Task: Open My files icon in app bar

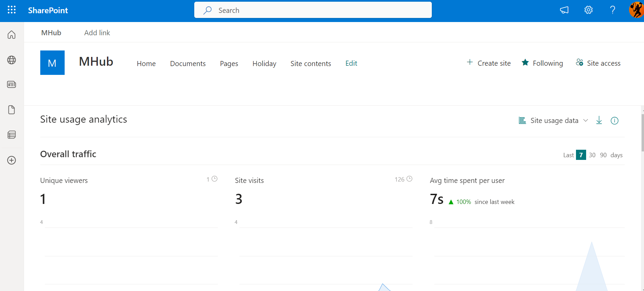Action: tap(12, 110)
